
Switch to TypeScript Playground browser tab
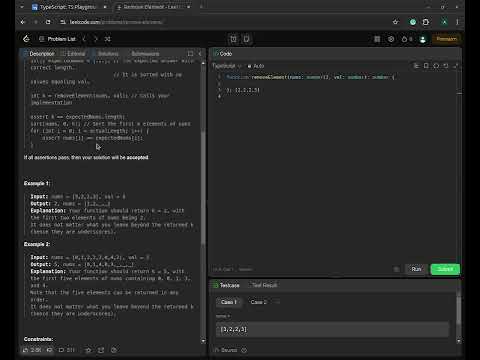click(x=68, y=7)
